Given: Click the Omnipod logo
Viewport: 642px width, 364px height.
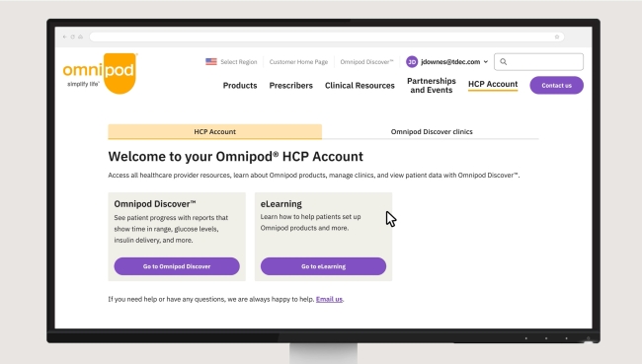Looking at the screenshot, I should [x=100, y=73].
